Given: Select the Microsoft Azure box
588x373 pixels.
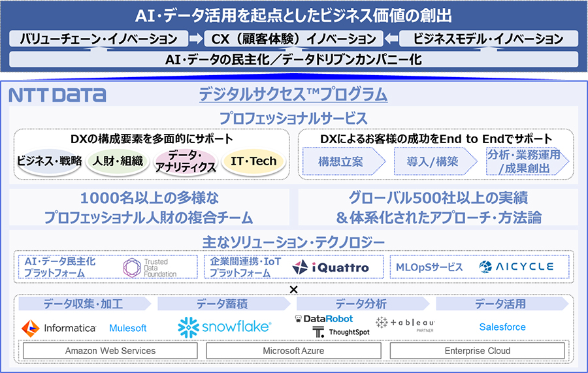Looking at the screenshot, I should (x=293, y=351).
